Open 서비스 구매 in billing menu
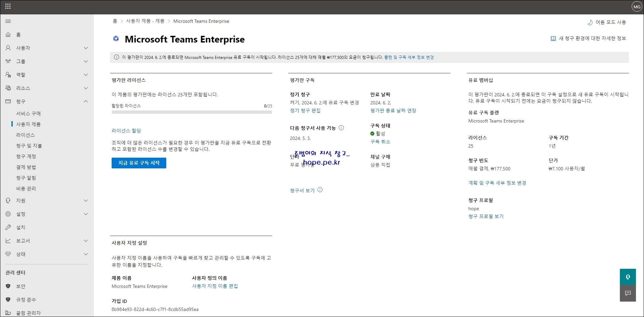644x317 pixels. (x=28, y=113)
